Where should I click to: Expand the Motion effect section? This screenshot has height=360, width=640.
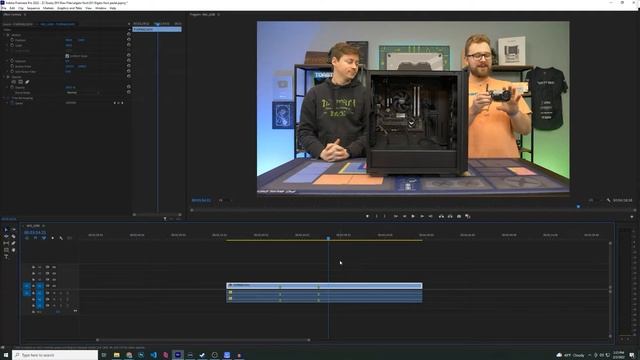click(4, 35)
